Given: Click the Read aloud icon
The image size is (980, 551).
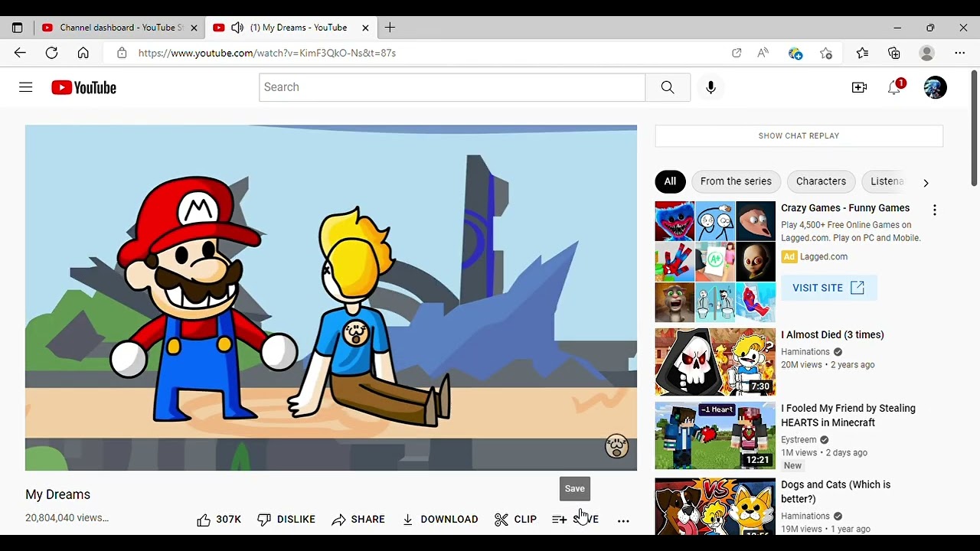Looking at the screenshot, I should 763,53.
